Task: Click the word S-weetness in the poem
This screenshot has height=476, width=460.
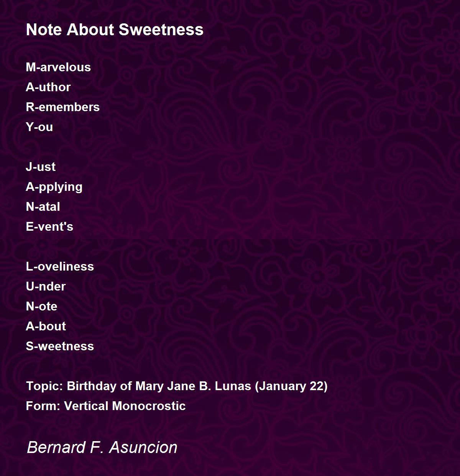Action: pyautogui.click(x=60, y=346)
